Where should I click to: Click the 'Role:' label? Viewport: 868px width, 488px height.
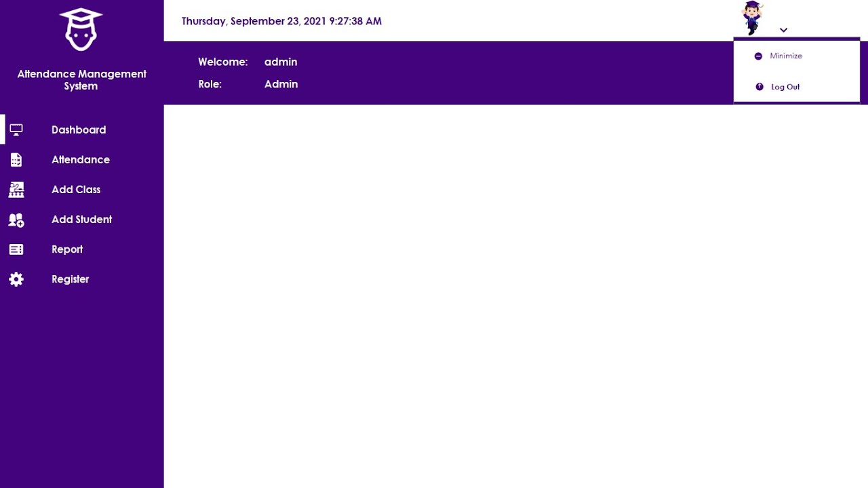pyautogui.click(x=210, y=84)
